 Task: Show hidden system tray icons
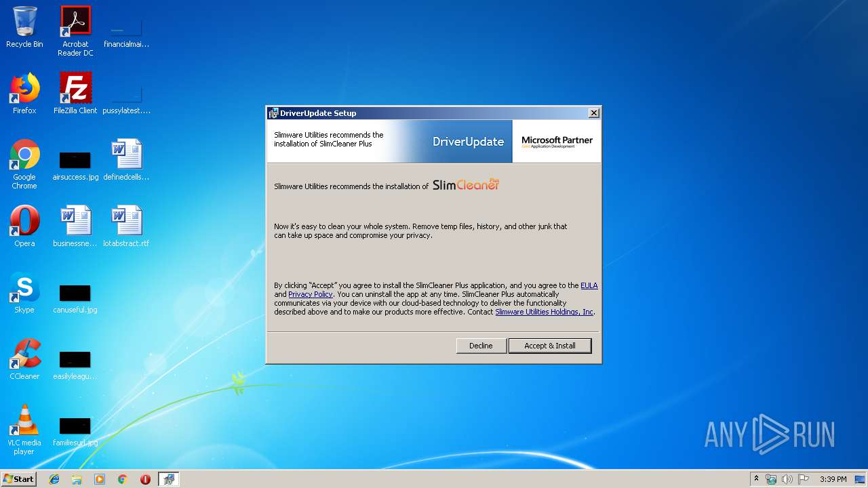click(756, 479)
